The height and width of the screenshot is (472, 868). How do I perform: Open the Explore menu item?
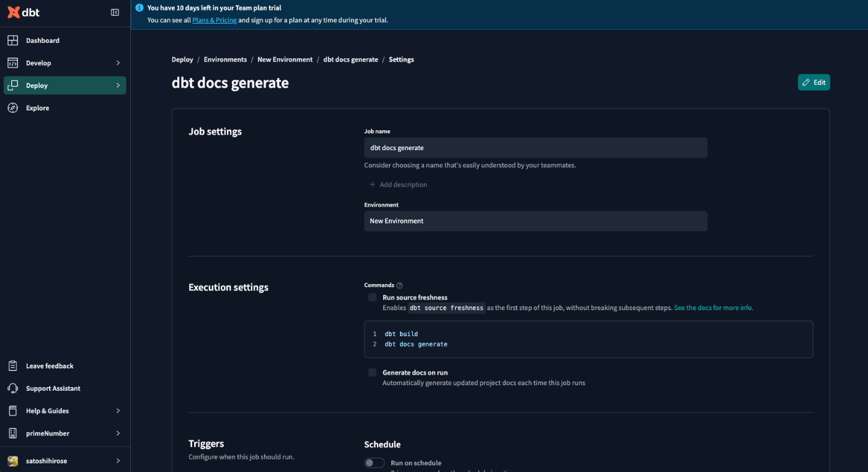[65, 108]
